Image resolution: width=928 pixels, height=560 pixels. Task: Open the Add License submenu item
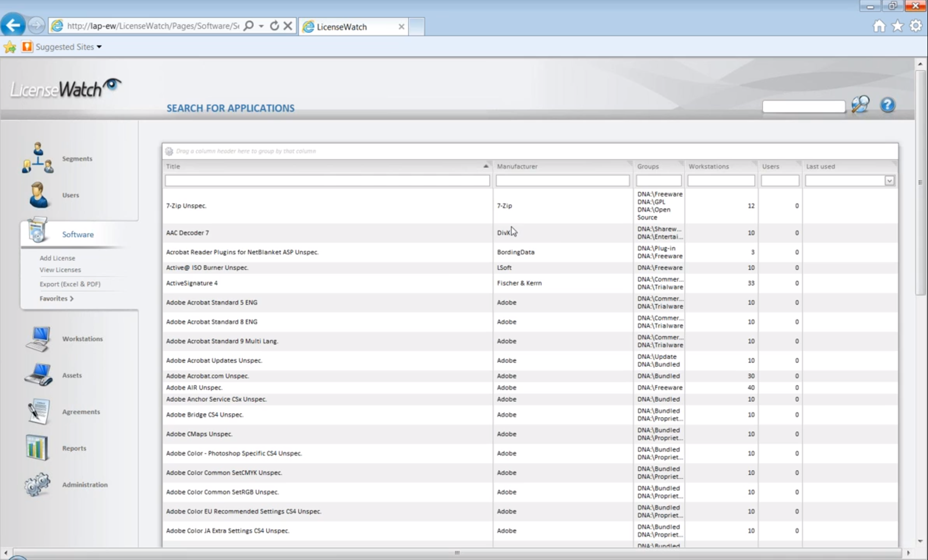click(57, 258)
